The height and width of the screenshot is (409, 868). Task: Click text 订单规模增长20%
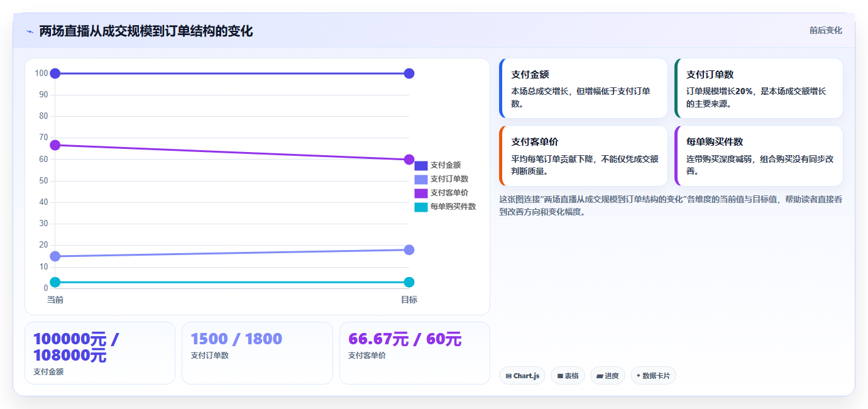(720, 91)
